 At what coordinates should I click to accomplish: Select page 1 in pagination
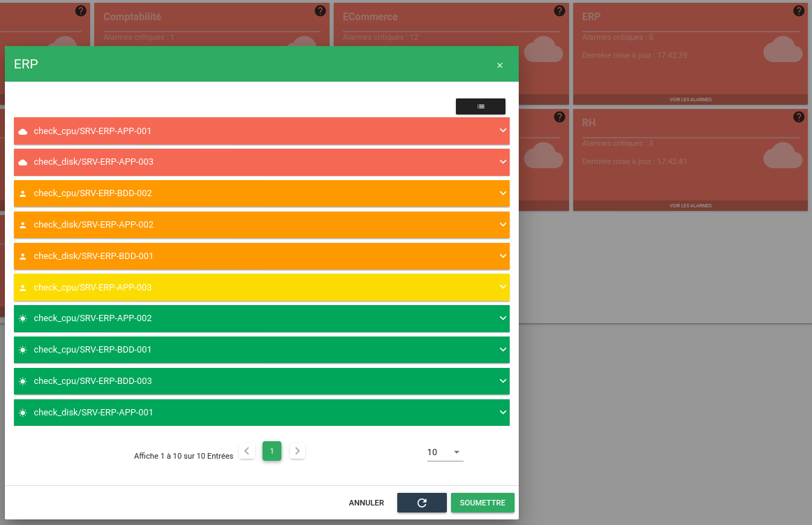point(272,451)
